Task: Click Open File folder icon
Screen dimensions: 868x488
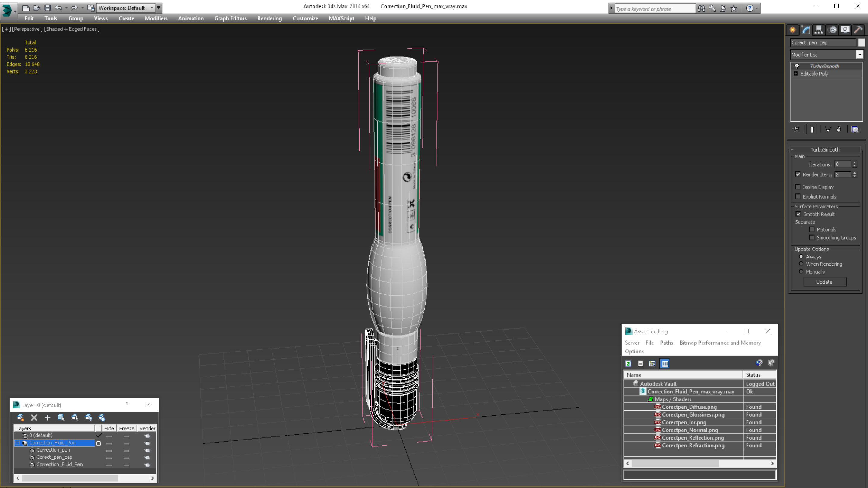Action: point(37,8)
